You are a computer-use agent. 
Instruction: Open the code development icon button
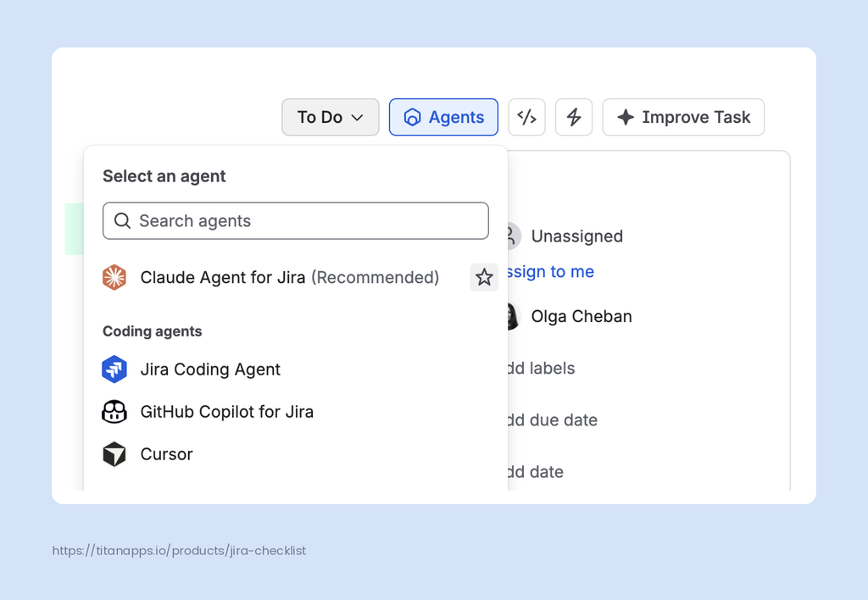tap(526, 117)
